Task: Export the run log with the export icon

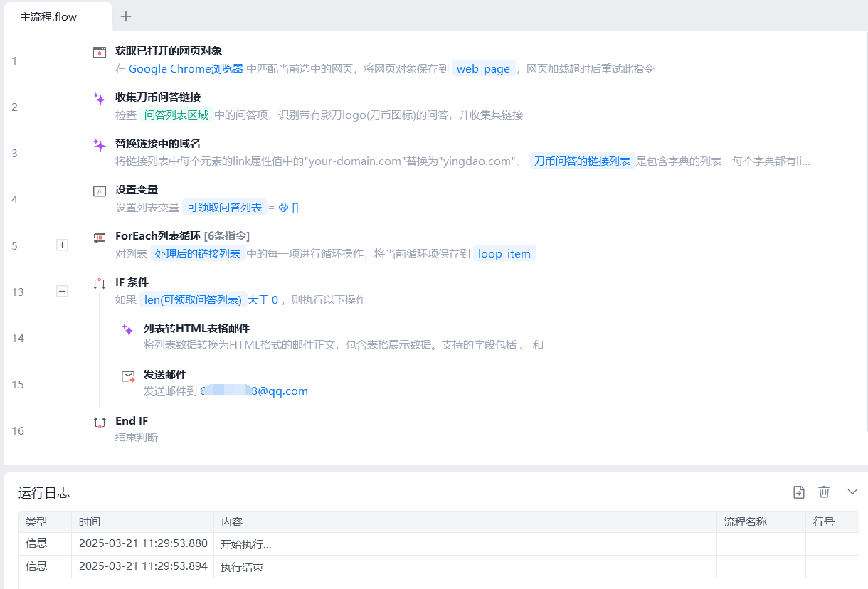Action: coord(799,492)
